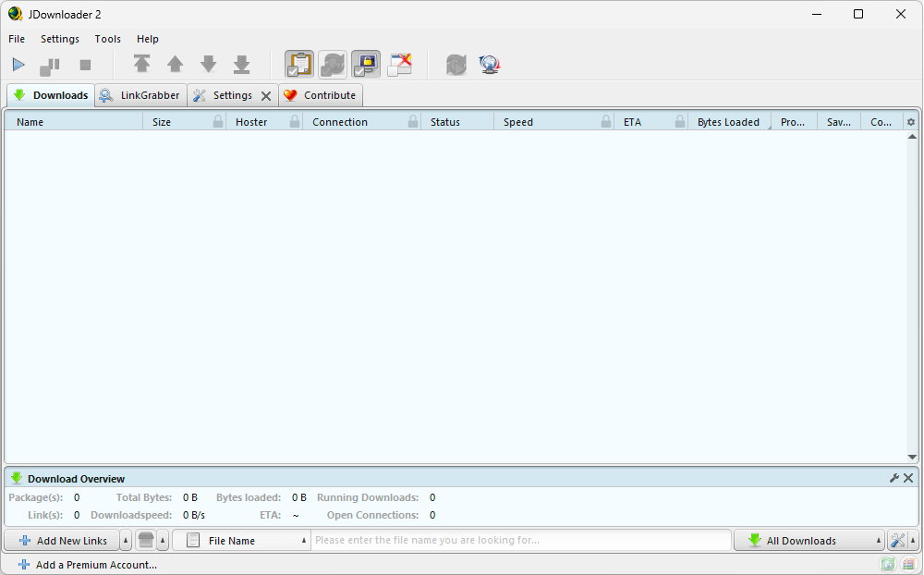Image resolution: width=924 pixels, height=575 pixels.
Task: Click the JDownloader application logo icon
Action: point(16,14)
